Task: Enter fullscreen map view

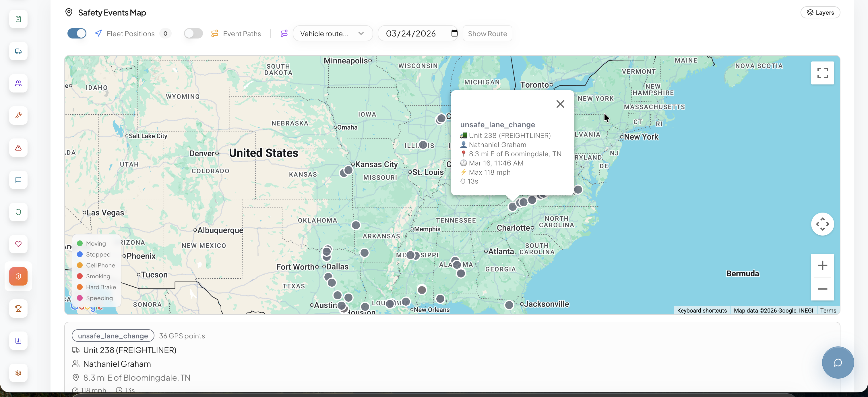Action: tap(822, 73)
